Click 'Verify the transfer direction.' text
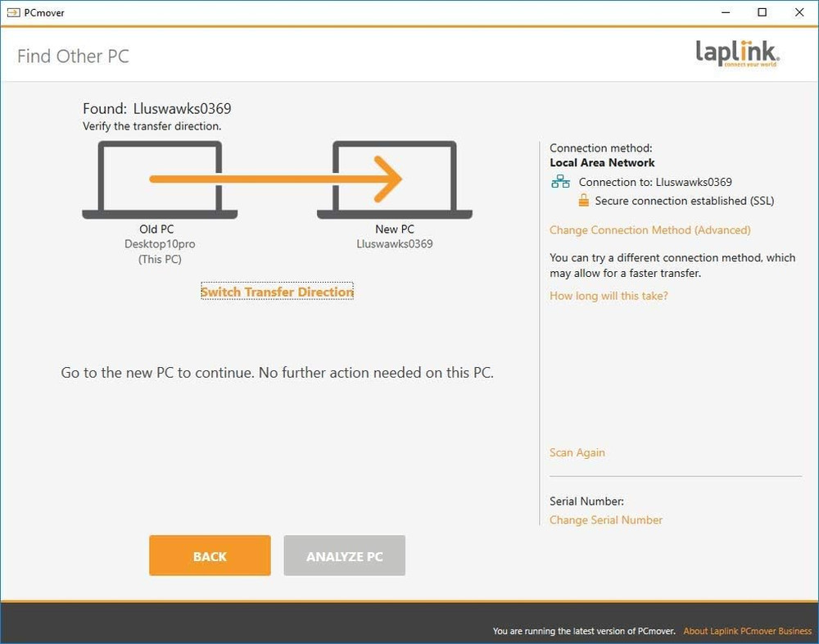The height and width of the screenshot is (644, 819). (152, 126)
